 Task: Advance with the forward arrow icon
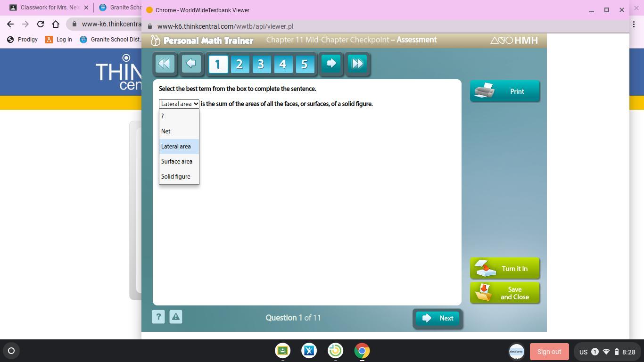tap(331, 64)
